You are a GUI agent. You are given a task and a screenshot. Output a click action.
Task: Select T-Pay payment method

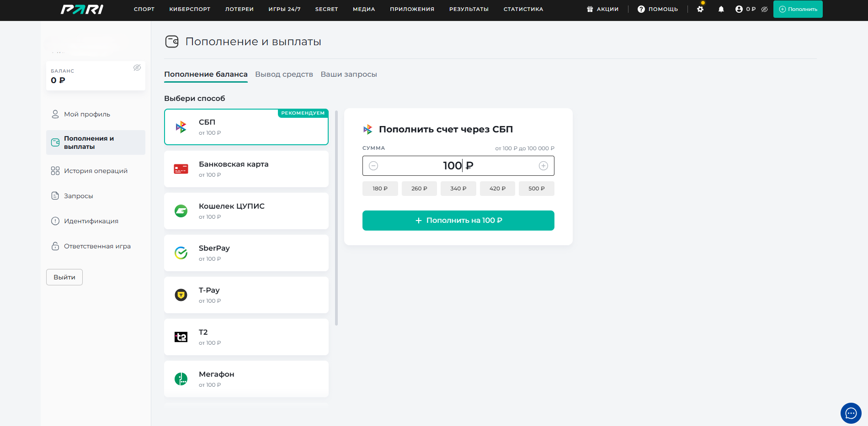point(246,295)
